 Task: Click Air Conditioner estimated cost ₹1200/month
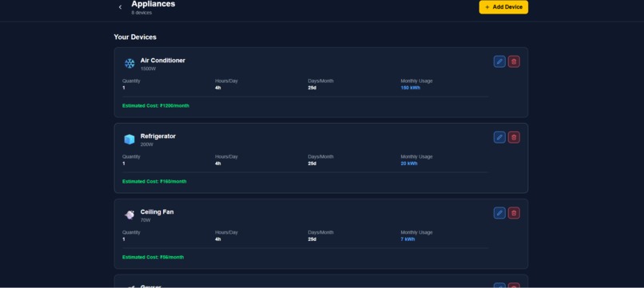tap(156, 106)
